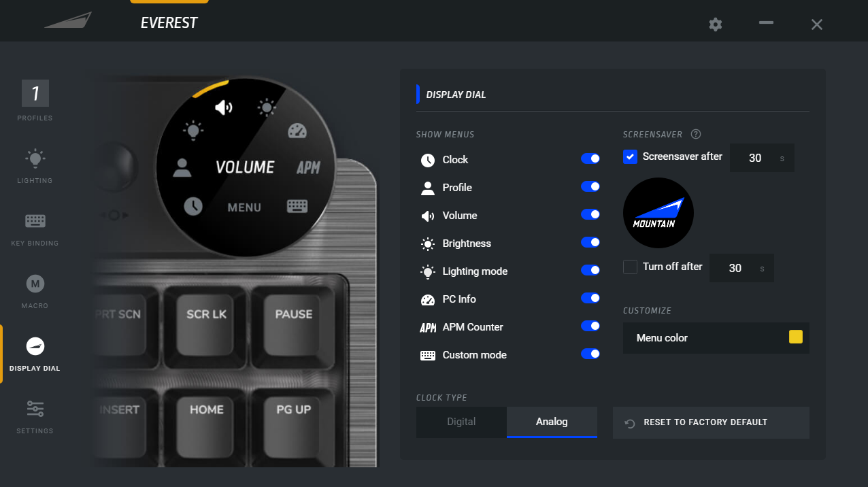Select the Analog clock type
The height and width of the screenshot is (487, 868).
[552, 422]
